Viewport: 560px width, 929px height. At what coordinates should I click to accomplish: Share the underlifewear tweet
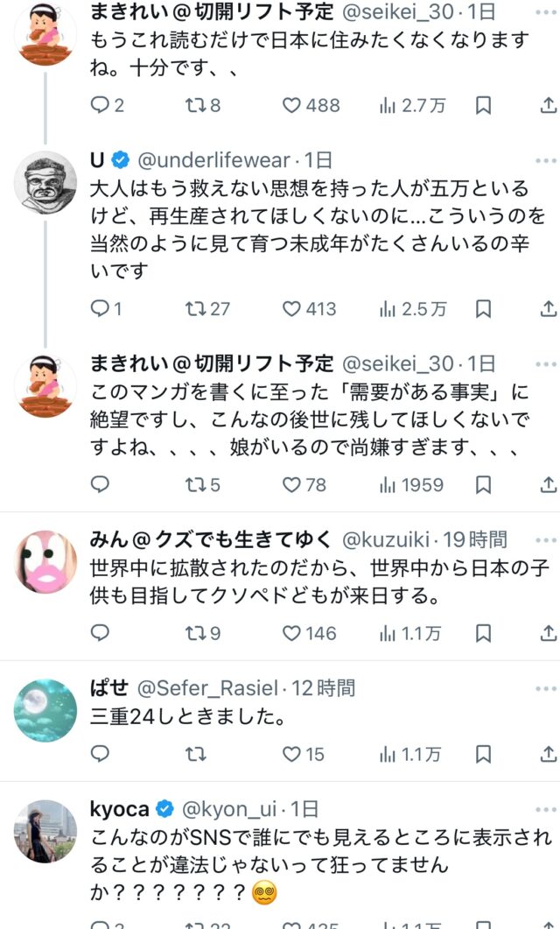point(549,309)
